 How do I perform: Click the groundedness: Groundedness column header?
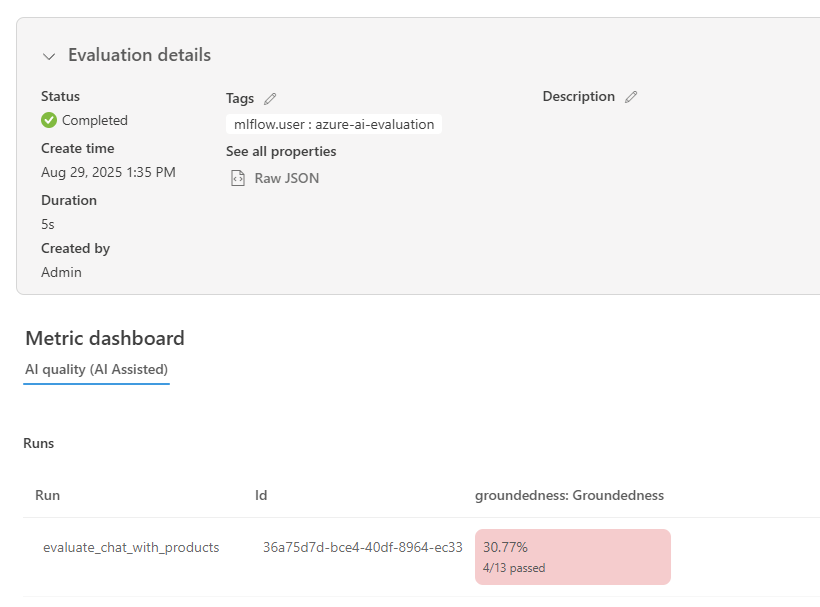569,495
